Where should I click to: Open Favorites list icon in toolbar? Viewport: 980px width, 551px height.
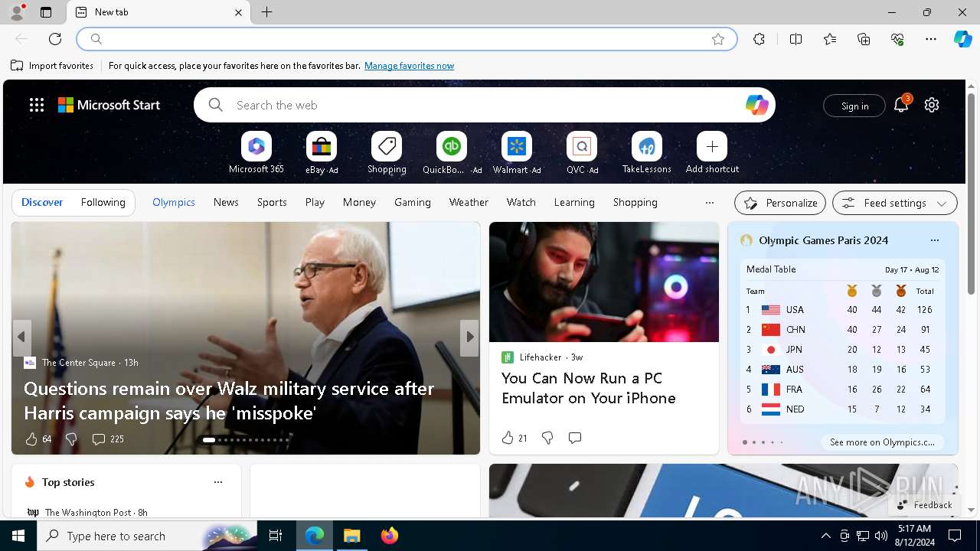tap(830, 39)
